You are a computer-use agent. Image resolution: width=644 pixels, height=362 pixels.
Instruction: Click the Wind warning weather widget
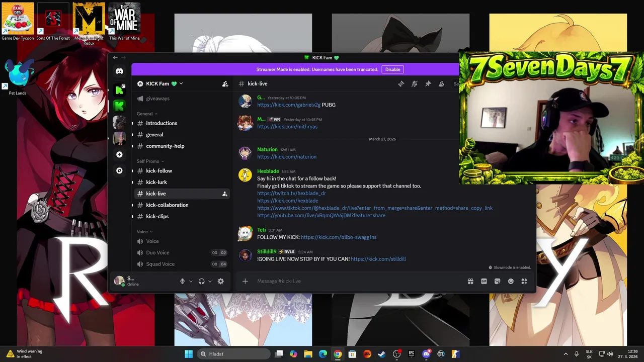(x=25, y=354)
